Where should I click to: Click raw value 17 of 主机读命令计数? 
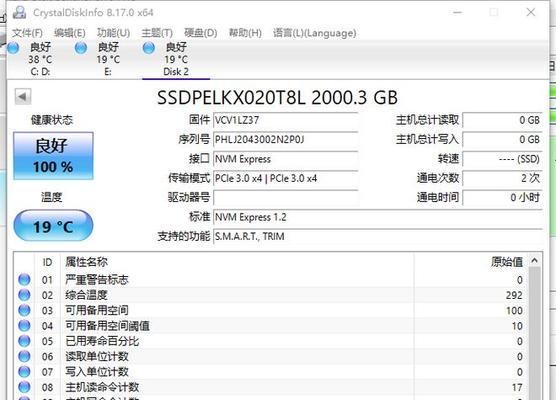517,388
